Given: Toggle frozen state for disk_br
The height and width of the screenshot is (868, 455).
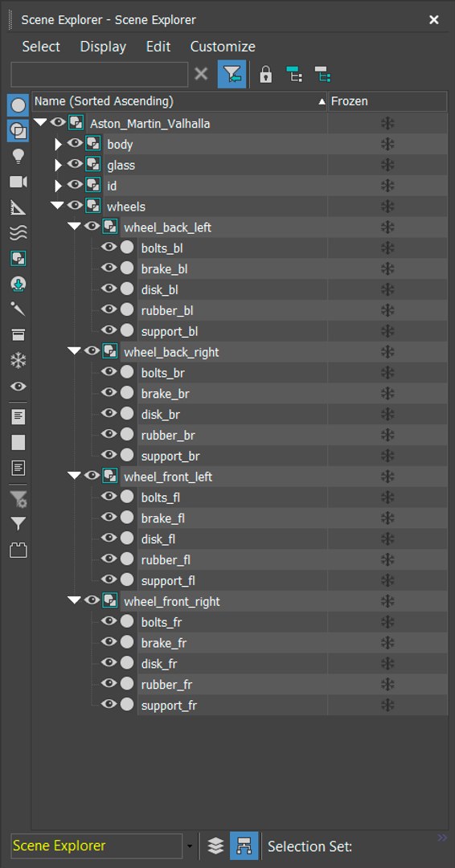Looking at the screenshot, I should [x=387, y=414].
